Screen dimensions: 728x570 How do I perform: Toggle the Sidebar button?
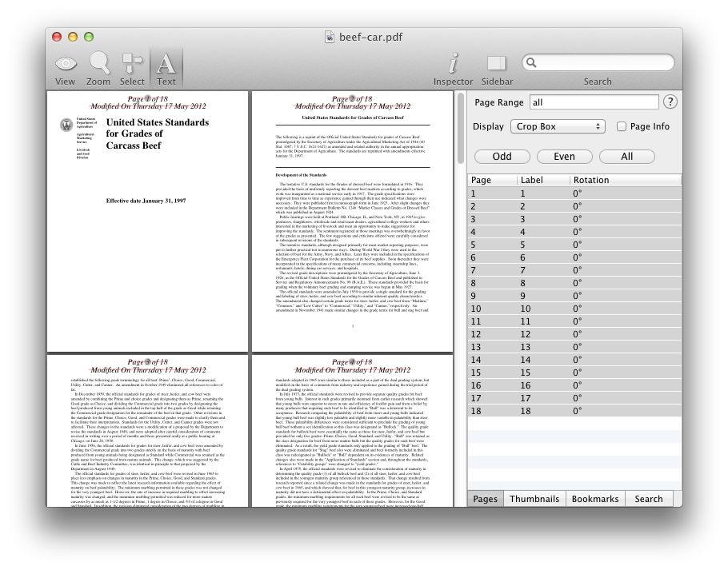tap(497, 69)
